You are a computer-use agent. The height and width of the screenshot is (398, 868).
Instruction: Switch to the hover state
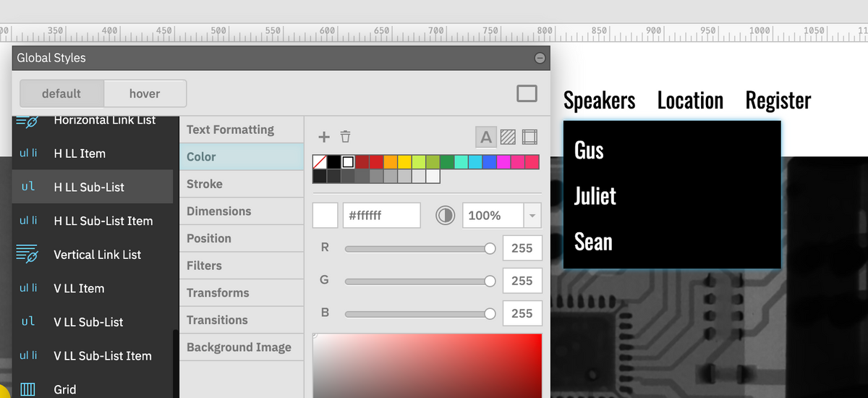[145, 93]
